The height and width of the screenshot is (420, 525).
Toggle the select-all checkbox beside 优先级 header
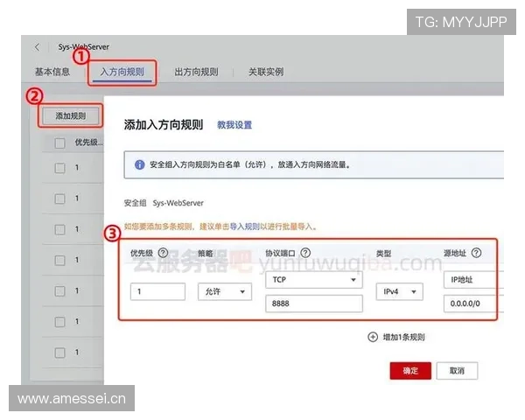pos(59,143)
